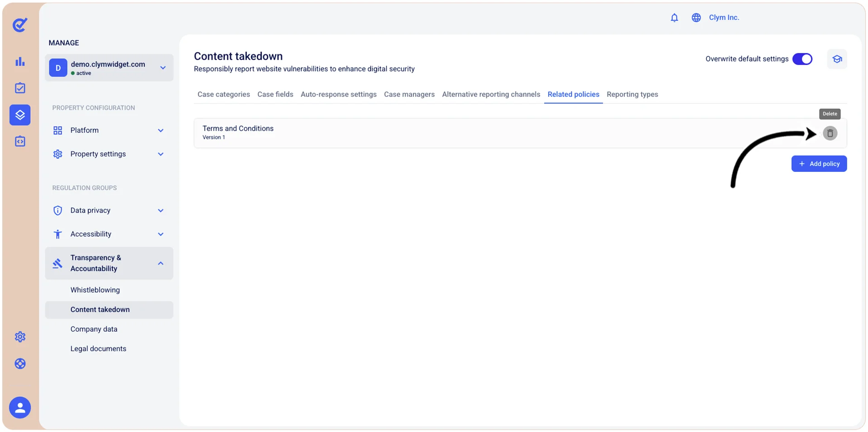Open Auto-response settings tab
Image resolution: width=868 pixels, height=432 pixels.
pos(339,95)
